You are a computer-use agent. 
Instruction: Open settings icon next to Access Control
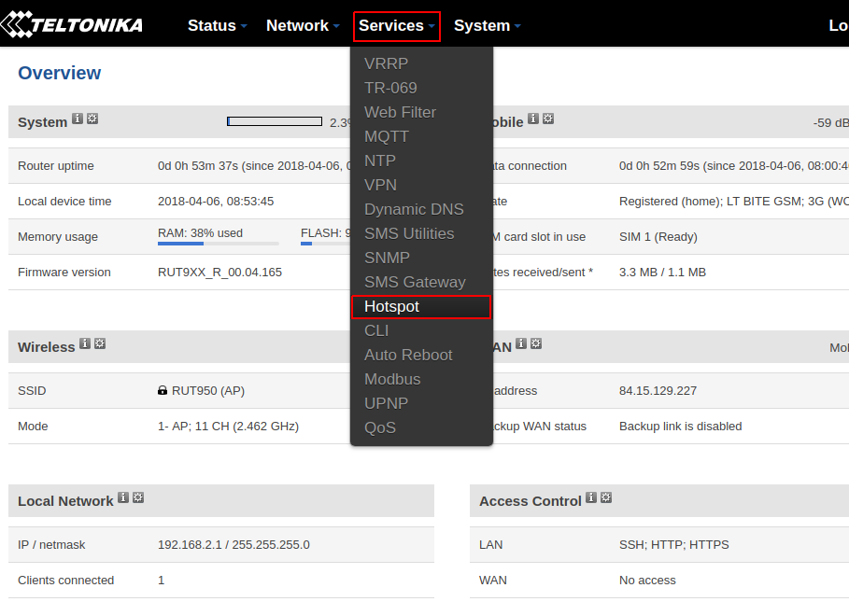click(x=606, y=498)
